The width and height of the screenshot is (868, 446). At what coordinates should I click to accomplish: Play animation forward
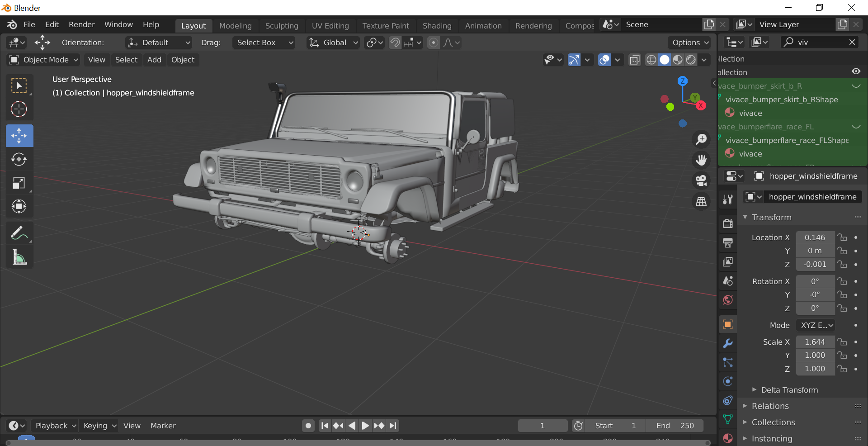point(365,426)
